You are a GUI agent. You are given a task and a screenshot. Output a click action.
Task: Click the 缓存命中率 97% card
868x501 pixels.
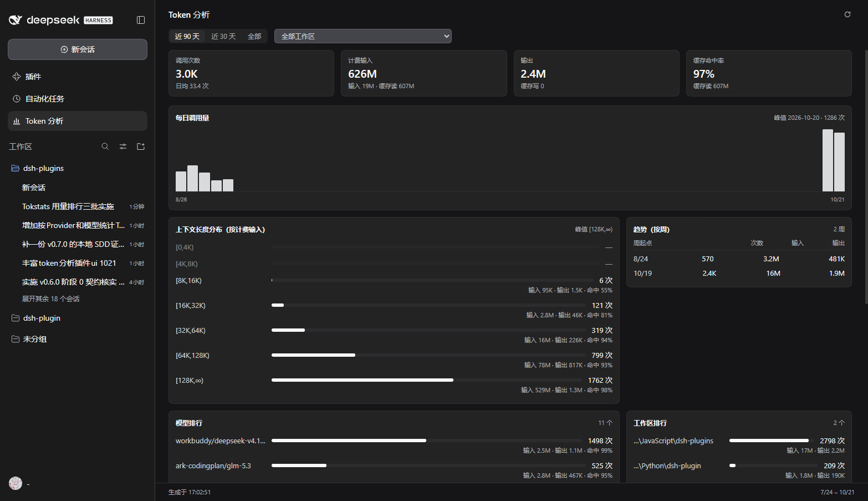point(769,73)
